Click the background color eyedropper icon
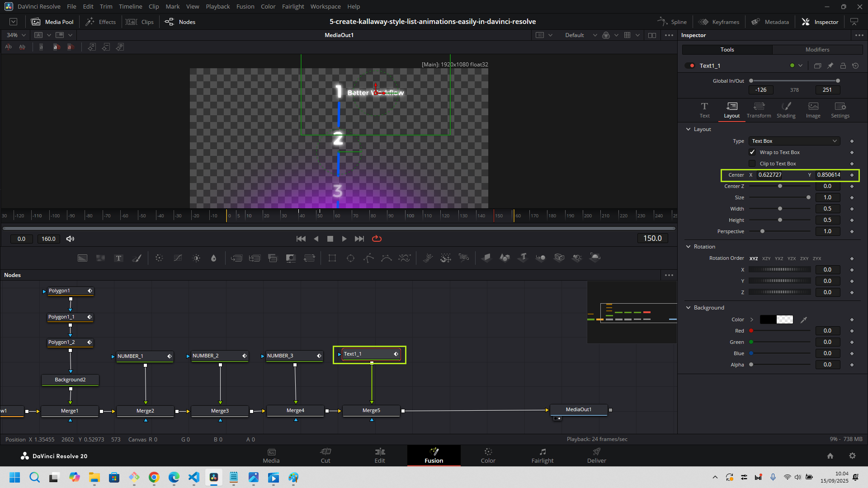Image resolution: width=868 pixels, height=488 pixels. 803,319
